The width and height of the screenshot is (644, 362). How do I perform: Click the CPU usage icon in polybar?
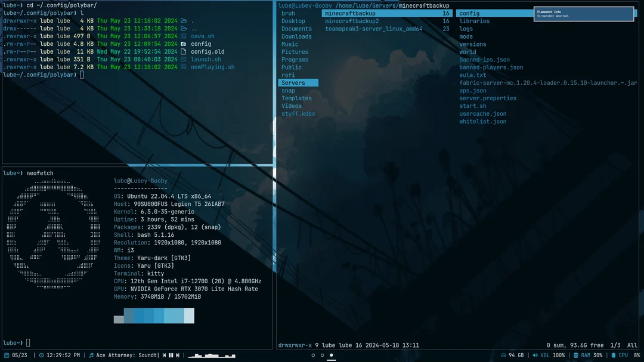click(613, 355)
